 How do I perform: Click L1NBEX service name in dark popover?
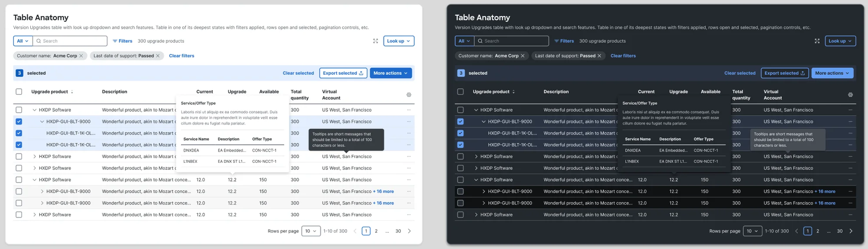click(632, 161)
